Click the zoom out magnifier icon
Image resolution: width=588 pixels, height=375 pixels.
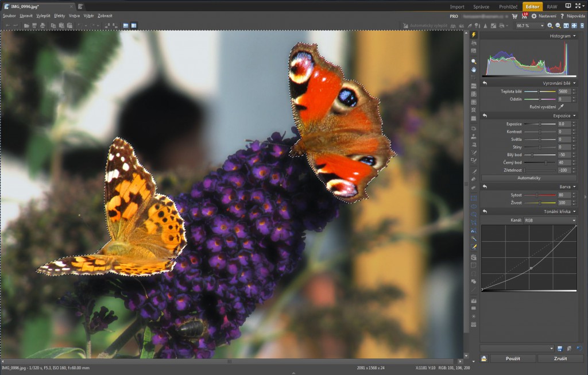coord(558,26)
